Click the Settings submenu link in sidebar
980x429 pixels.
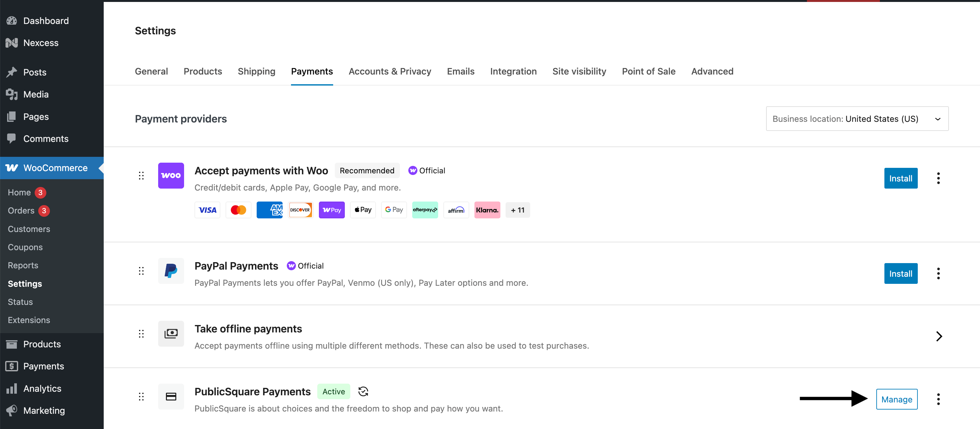pos(25,284)
